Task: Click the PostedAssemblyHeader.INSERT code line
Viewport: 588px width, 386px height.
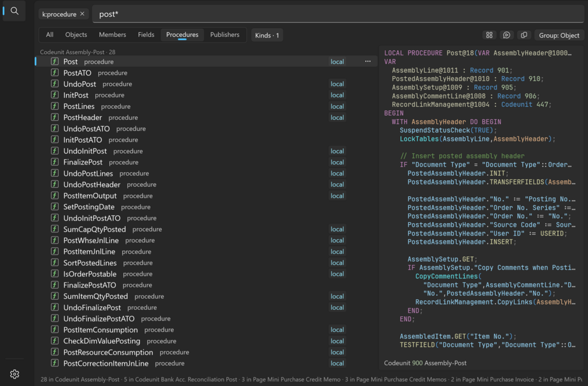Action: (x=462, y=242)
